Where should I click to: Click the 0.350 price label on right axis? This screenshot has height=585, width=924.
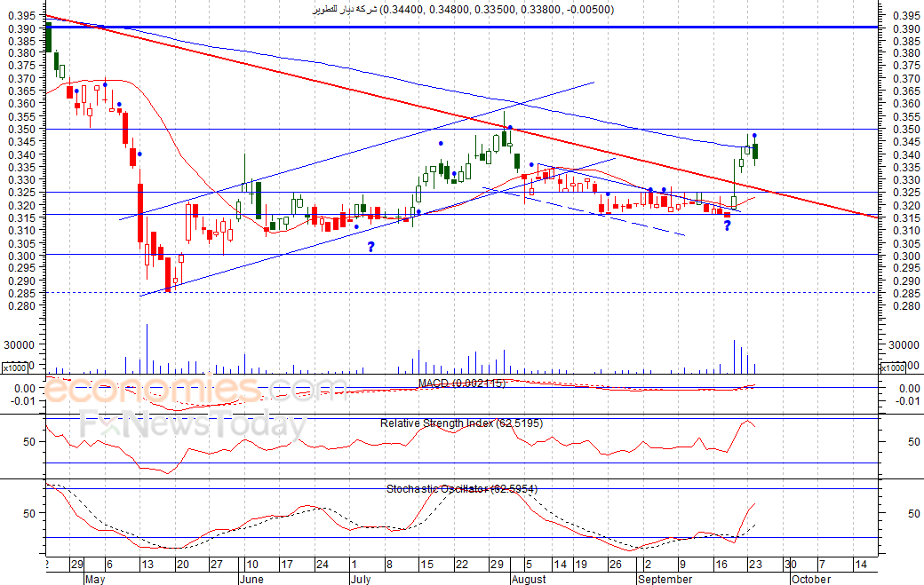[x=907, y=130]
